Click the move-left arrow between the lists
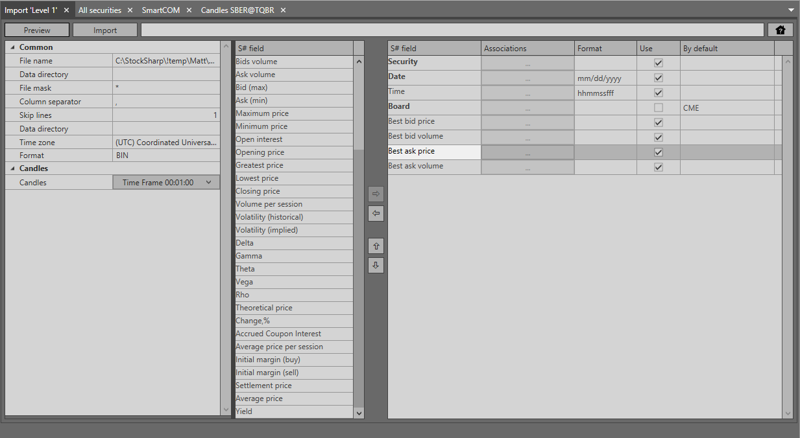The image size is (800, 438). point(376,214)
